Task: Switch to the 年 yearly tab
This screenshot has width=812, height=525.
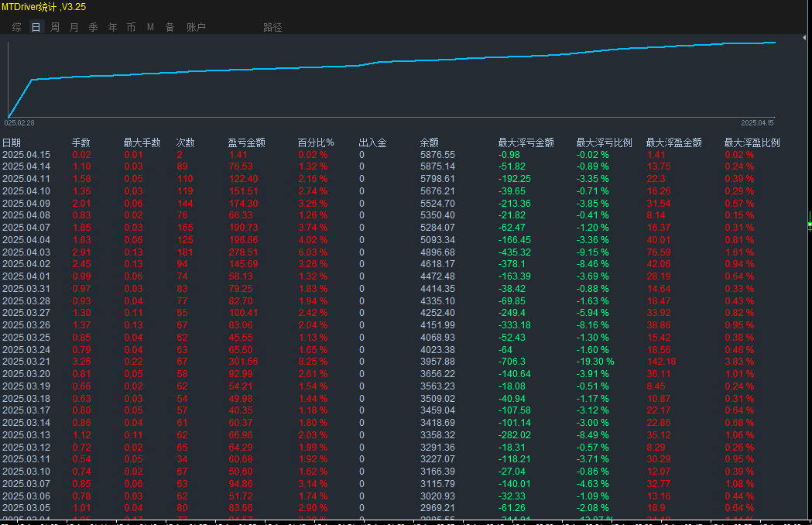Action: click(x=112, y=27)
